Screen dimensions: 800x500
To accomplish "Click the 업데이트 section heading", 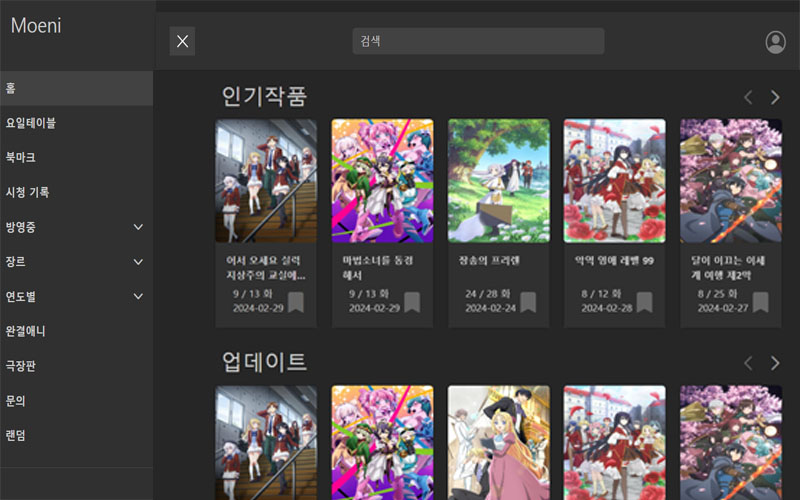I will tap(264, 362).
